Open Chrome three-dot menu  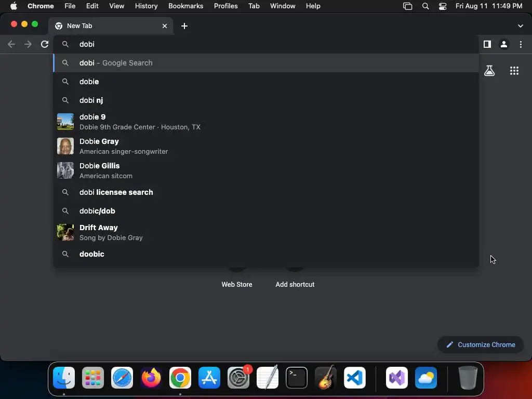click(x=521, y=44)
